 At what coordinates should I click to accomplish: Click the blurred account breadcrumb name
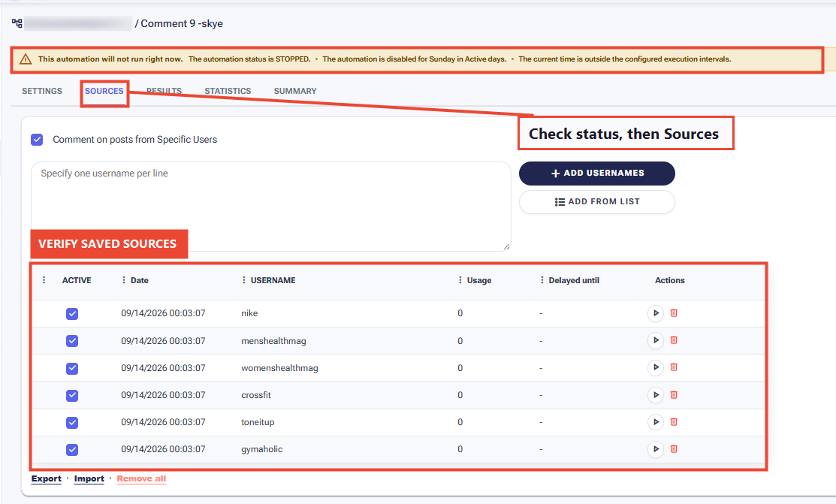78,23
